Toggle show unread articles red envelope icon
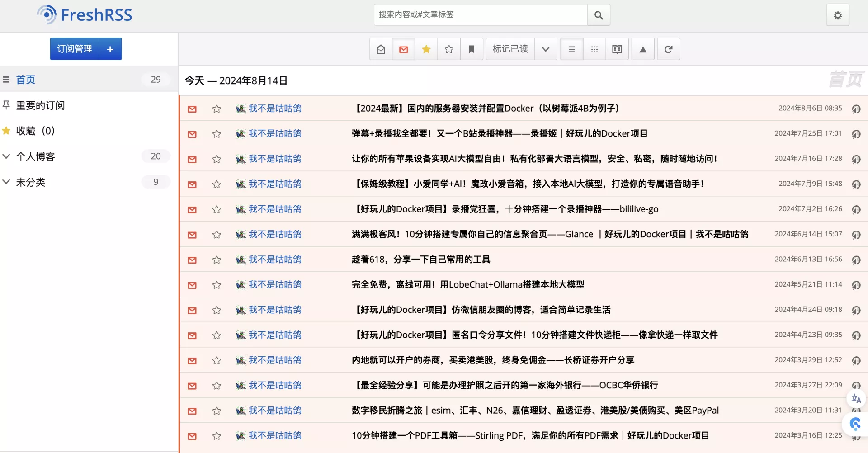The width and height of the screenshot is (868, 453). pyautogui.click(x=404, y=49)
